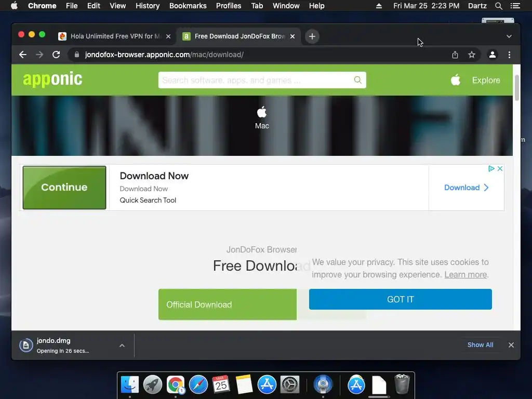Expand jondo.dmg download options chevron
This screenshot has width=532, height=399.
coord(122,345)
